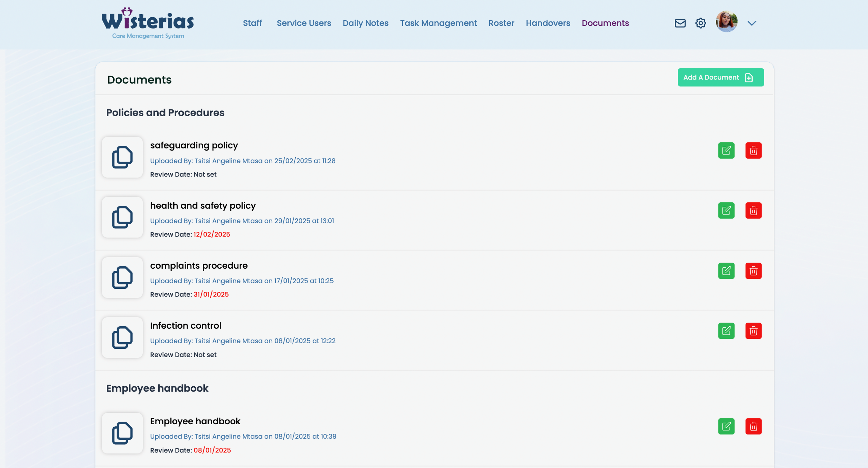Image resolution: width=868 pixels, height=468 pixels.
Task: Go to the Staff menu
Action: [x=252, y=23]
